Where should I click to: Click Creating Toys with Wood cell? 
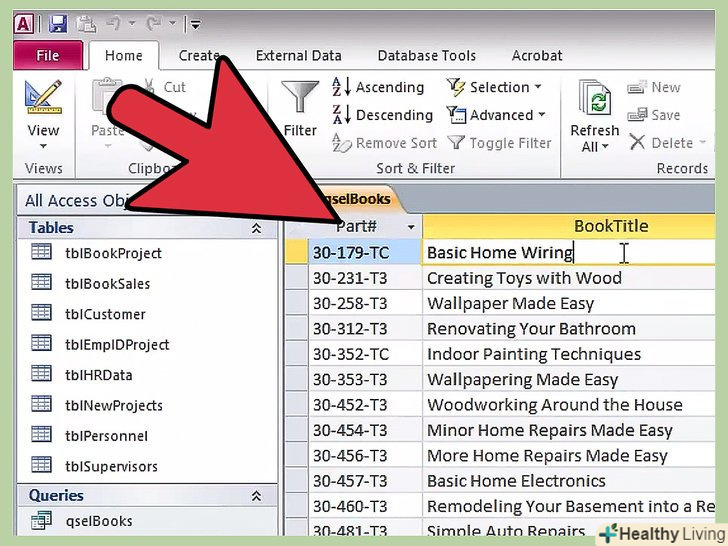(569, 278)
